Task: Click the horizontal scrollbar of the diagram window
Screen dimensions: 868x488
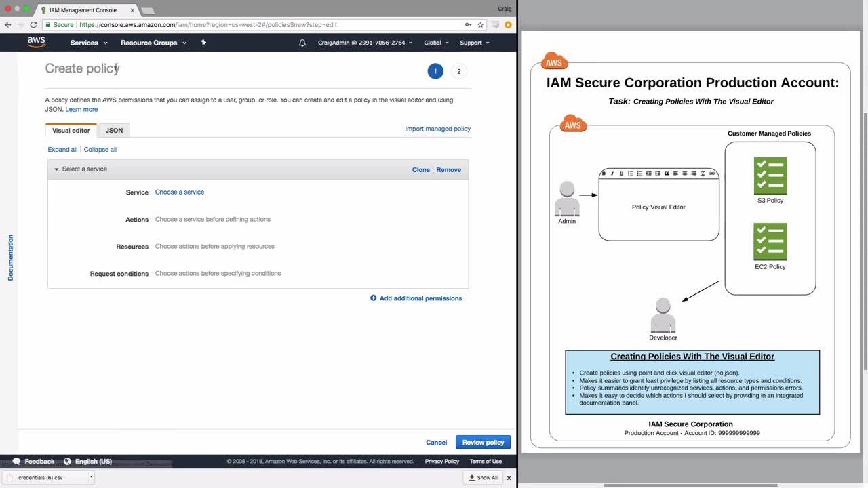Action: (x=690, y=485)
